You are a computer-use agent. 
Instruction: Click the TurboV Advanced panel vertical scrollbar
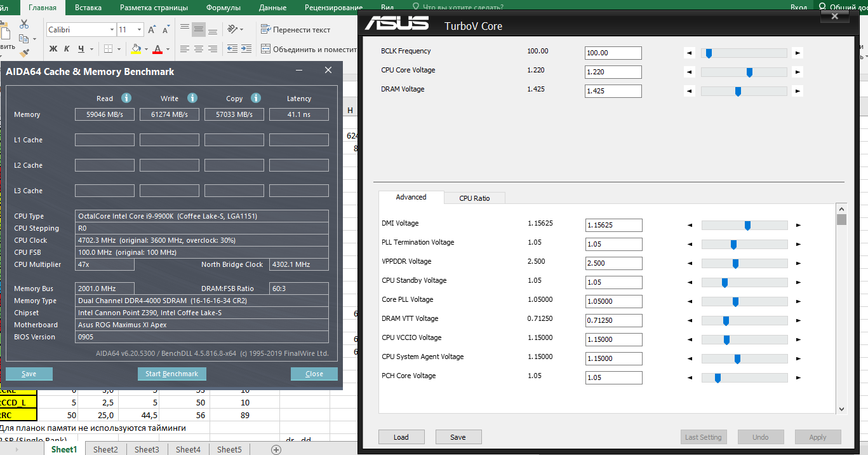pos(841,308)
